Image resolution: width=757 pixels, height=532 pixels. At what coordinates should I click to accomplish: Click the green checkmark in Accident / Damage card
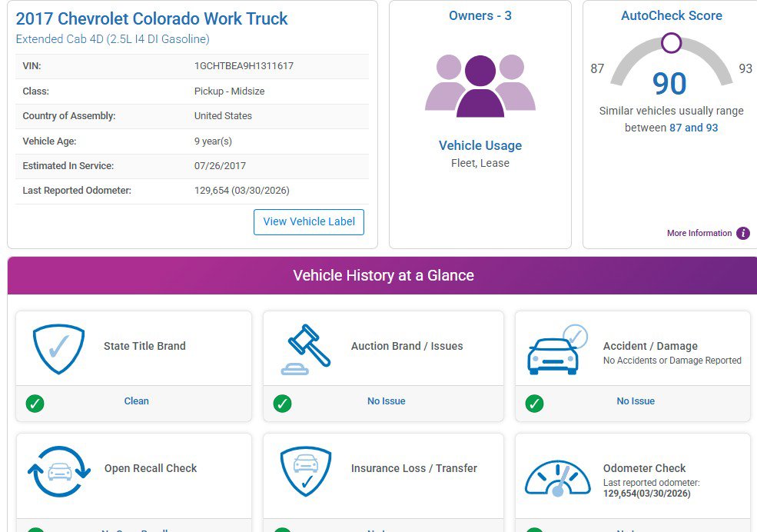pos(534,403)
